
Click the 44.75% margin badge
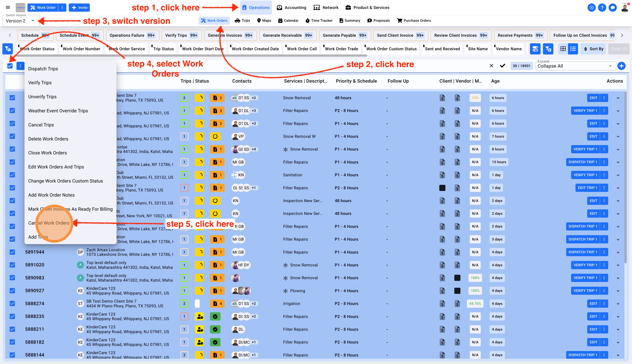pyautogui.click(x=475, y=304)
